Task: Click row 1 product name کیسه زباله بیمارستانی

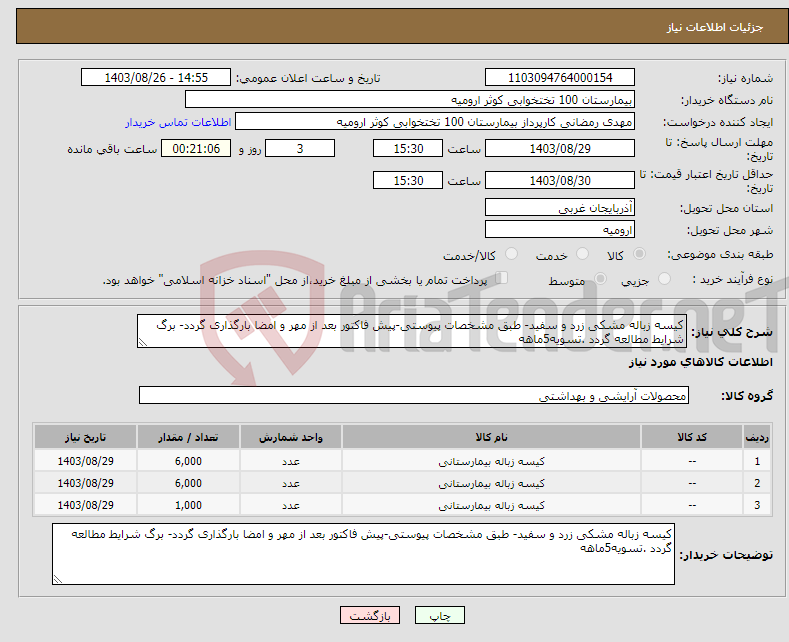Action: [491, 461]
